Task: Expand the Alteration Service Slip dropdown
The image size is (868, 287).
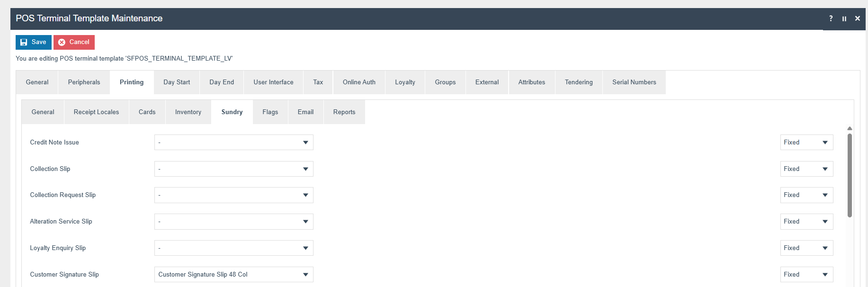Action: click(x=233, y=222)
